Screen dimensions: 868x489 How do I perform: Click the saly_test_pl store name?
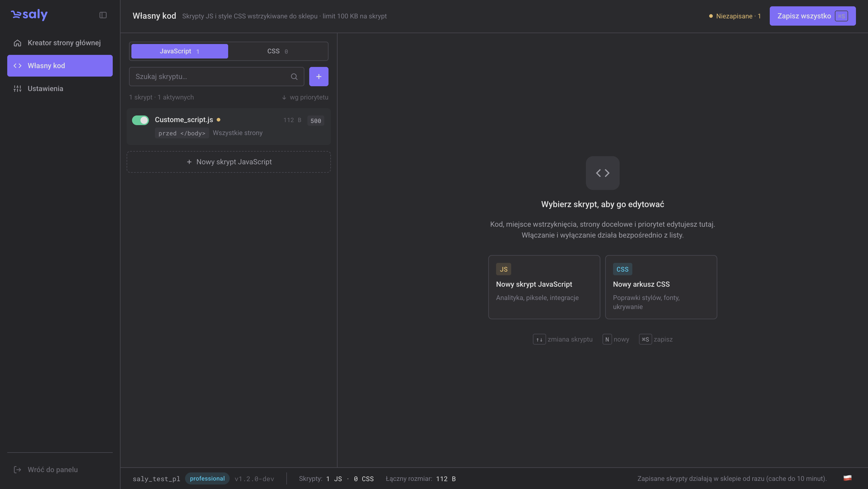coord(156,479)
